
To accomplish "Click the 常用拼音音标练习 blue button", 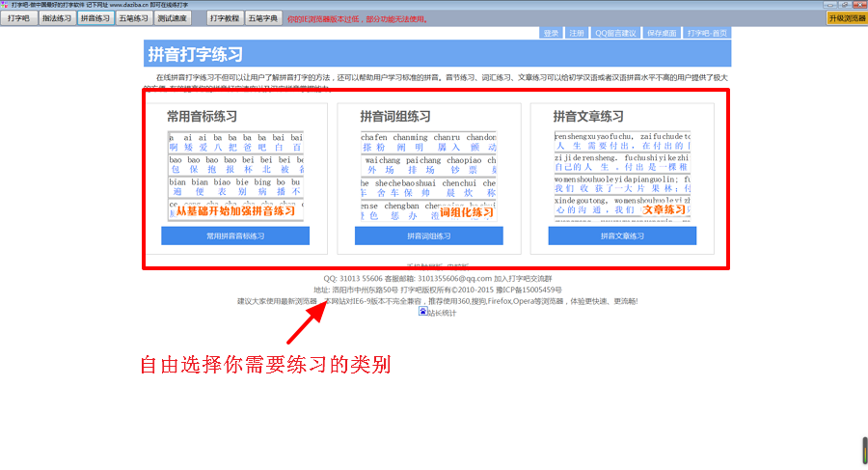I will pyautogui.click(x=235, y=235).
